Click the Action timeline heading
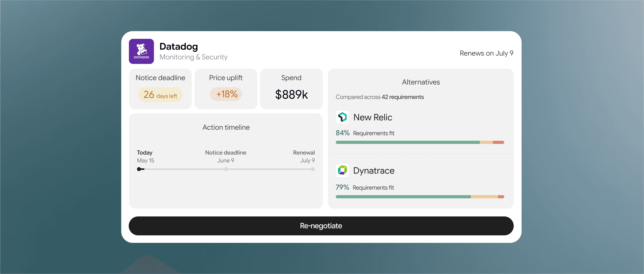The height and width of the screenshot is (274, 644). [x=226, y=127]
